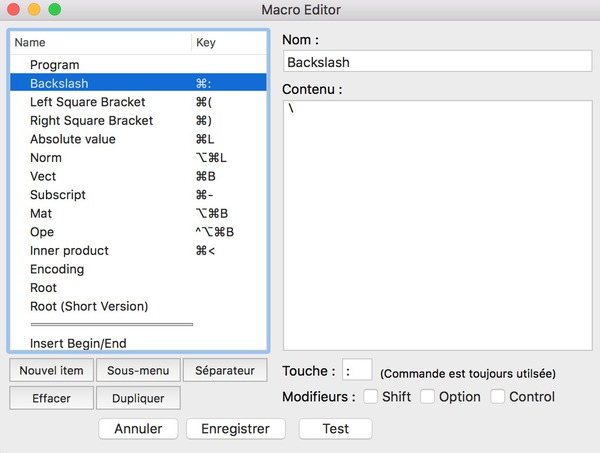Select the Insert Begin/End macro
The width and height of the screenshot is (600, 453).
(138, 343)
